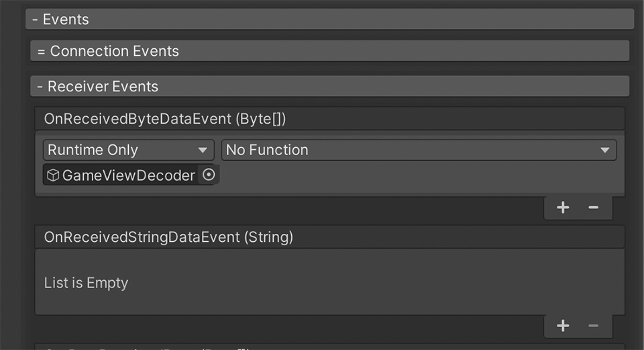Open the object picker beside GameViewDecoder
644x350 pixels.
[209, 175]
